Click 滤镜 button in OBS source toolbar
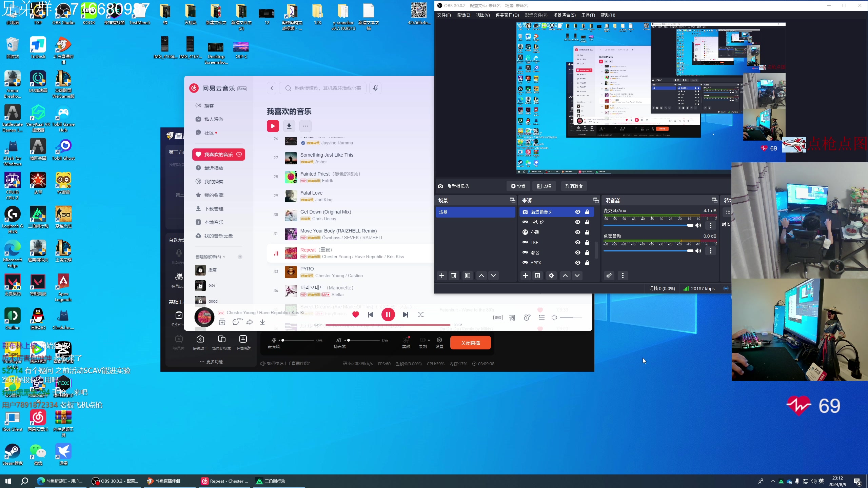This screenshot has height=488, width=868. coord(544,186)
